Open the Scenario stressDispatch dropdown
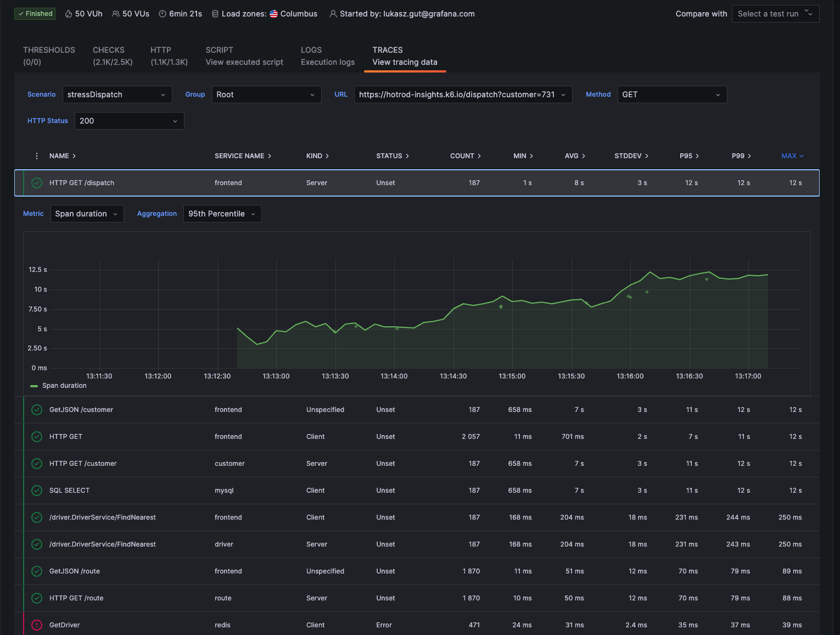The height and width of the screenshot is (635, 840). click(x=117, y=94)
